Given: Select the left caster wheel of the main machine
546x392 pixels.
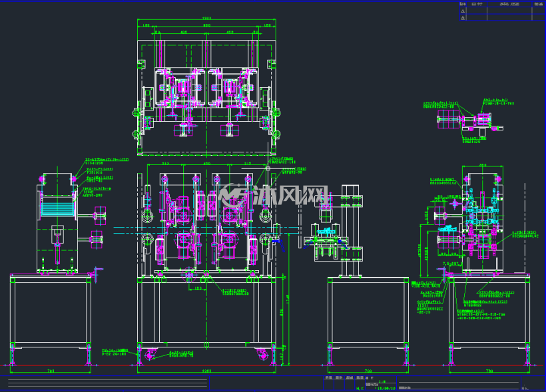Looking at the screenshot, I should (150, 355).
